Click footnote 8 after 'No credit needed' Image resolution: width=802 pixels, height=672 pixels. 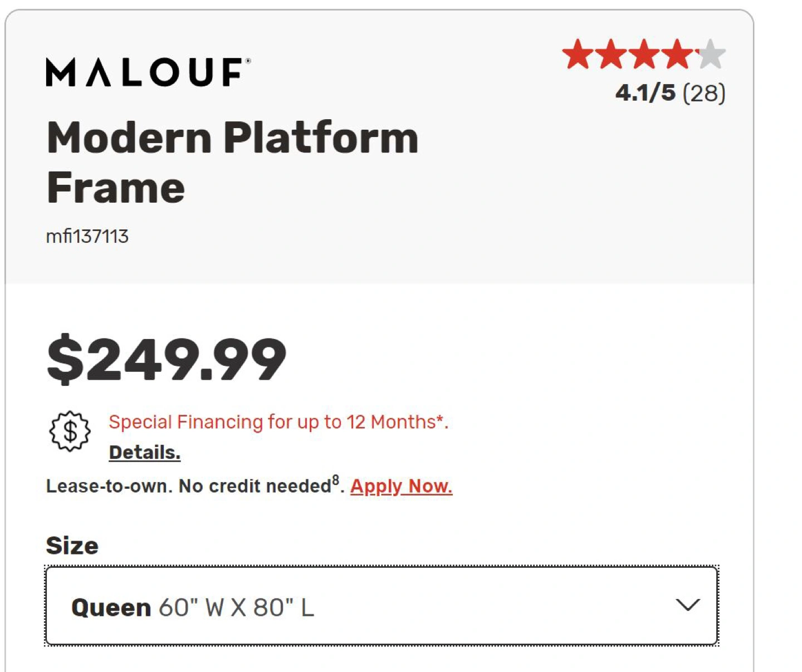335,480
